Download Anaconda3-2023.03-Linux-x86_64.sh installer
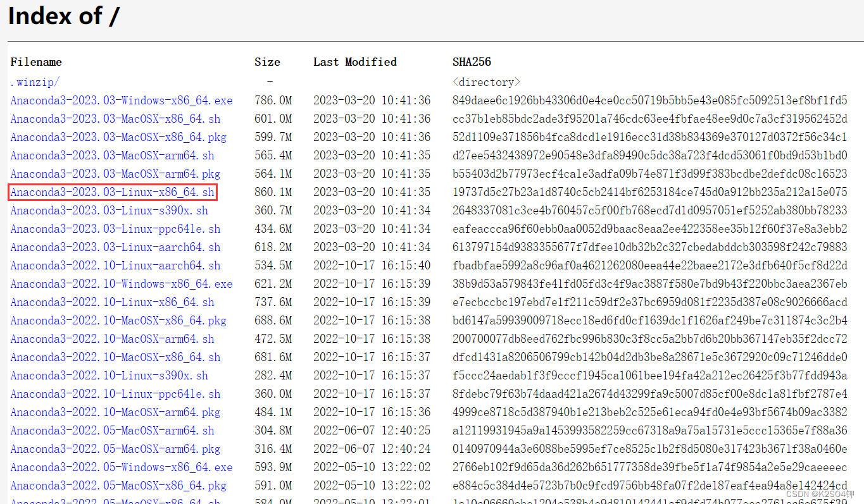This screenshot has width=864, height=504. (x=112, y=192)
